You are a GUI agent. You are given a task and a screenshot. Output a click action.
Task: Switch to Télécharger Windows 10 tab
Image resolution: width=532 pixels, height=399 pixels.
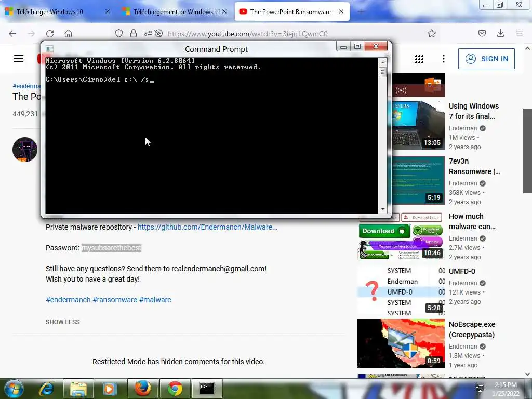[50, 11]
